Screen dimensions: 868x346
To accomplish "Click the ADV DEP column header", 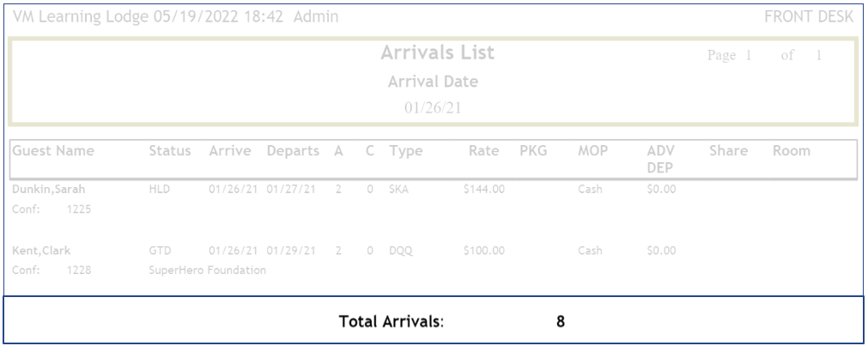I will tap(661, 159).
